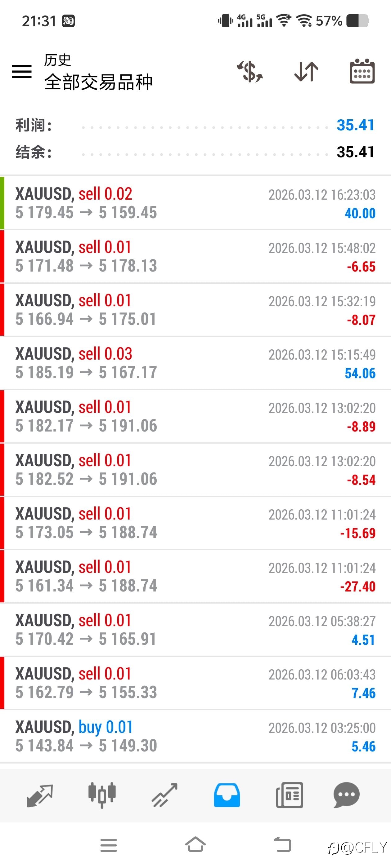Viewport: 391px width, 868px height.
Task: Tap the currency filter dollar icon
Action: pyautogui.click(x=249, y=72)
